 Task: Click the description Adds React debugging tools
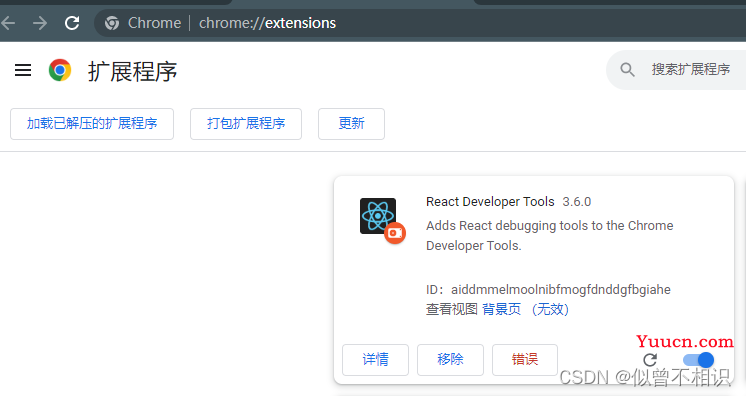tap(550, 236)
